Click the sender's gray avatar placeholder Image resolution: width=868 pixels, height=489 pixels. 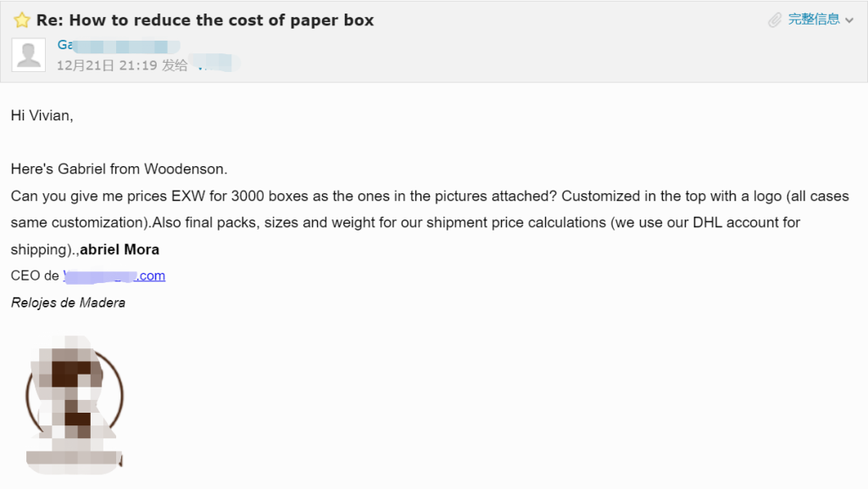[x=28, y=55]
